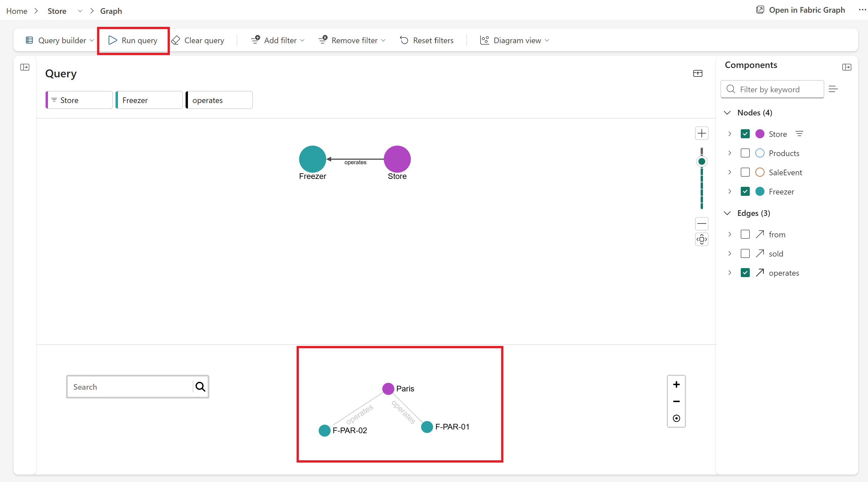868x482 pixels.
Task: Select the F-PAR-02 result node
Action: point(325,430)
